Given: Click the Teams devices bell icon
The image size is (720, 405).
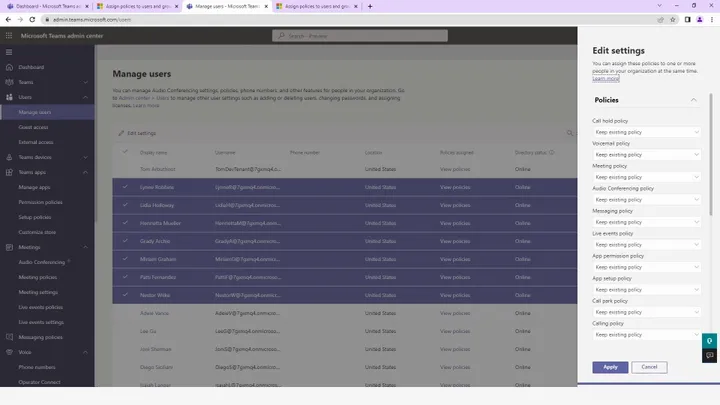Looking at the screenshot, I should tap(9, 157).
